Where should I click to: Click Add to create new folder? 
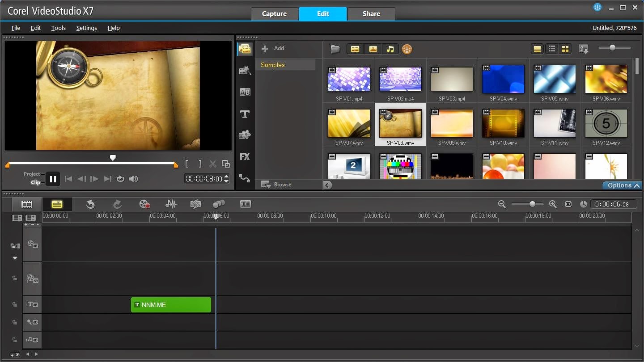coord(273,48)
